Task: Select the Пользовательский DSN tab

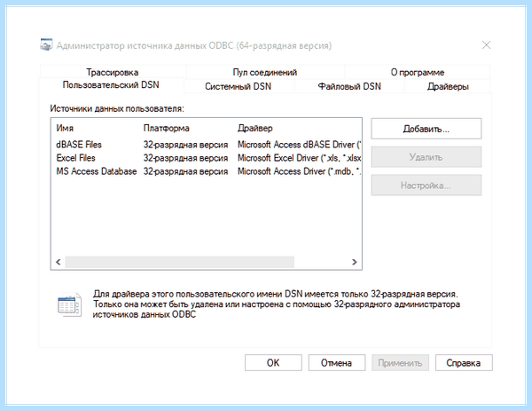Action: pos(112,85)
